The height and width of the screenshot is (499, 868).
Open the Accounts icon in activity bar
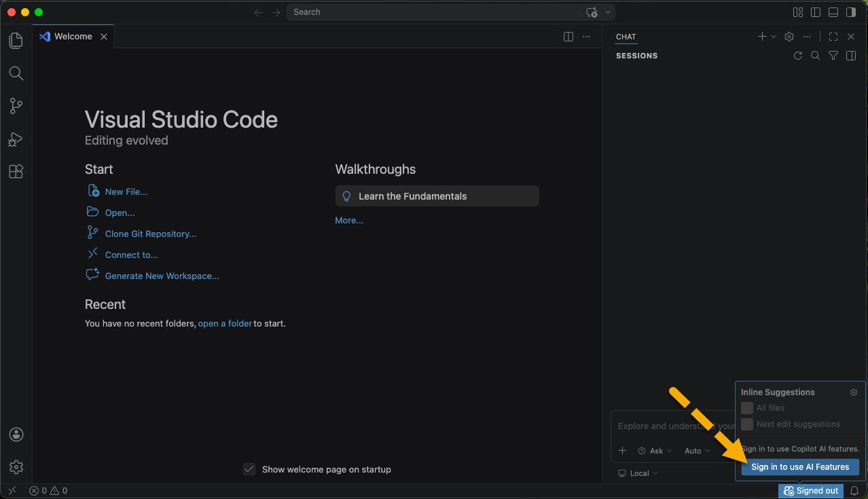tap(16, 435)
